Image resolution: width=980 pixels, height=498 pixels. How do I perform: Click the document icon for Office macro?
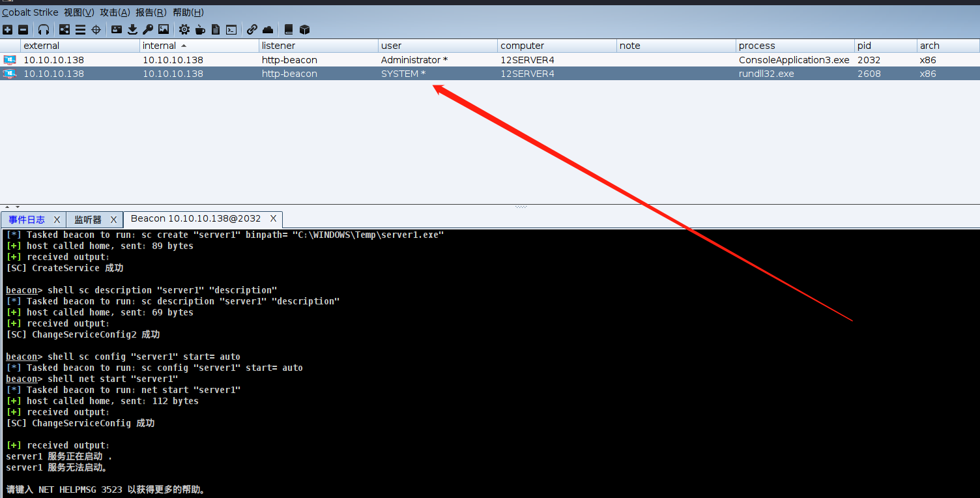[216, 29]
